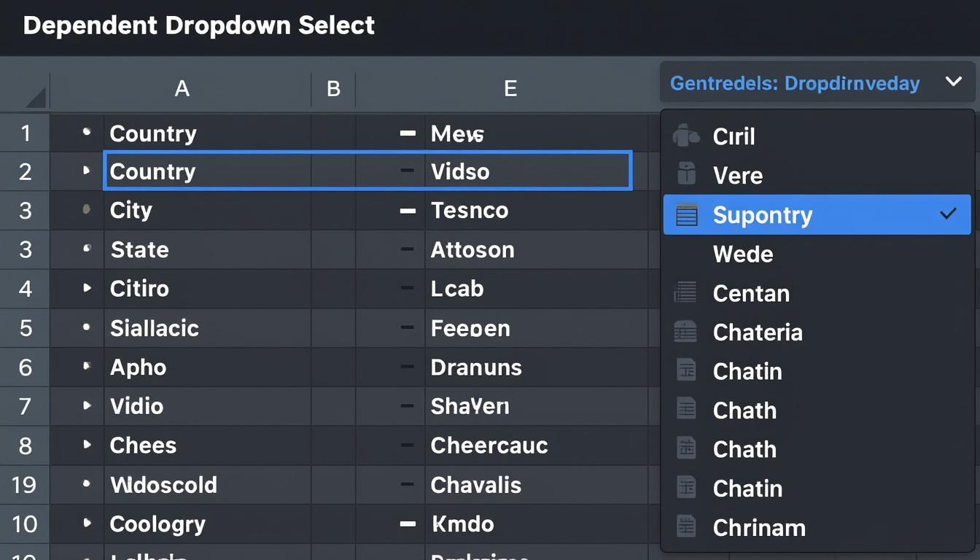Click the Dependent Dropdown Select title
Viewport: 980px width, 560px height.
200,25
